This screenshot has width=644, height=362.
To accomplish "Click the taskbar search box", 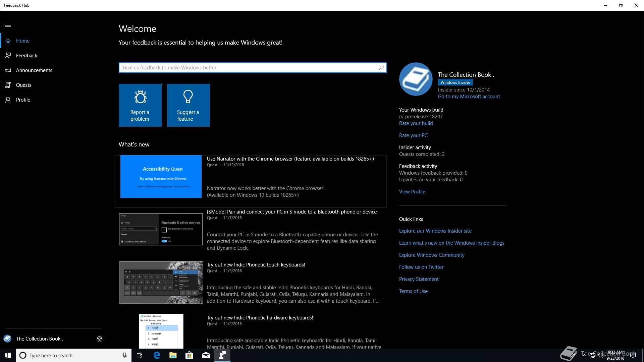I will click(x=74, y=355).
